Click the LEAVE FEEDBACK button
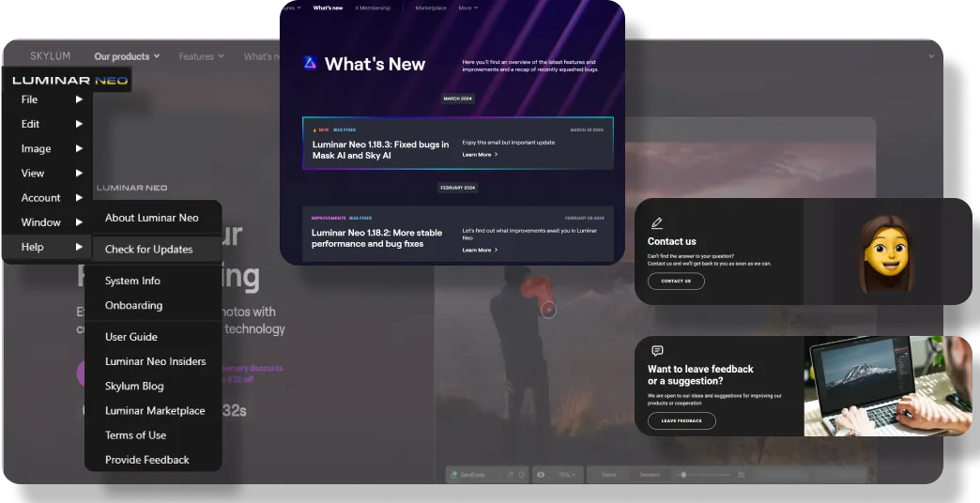This screenshot has width=980, height=503. click(681, 421)
